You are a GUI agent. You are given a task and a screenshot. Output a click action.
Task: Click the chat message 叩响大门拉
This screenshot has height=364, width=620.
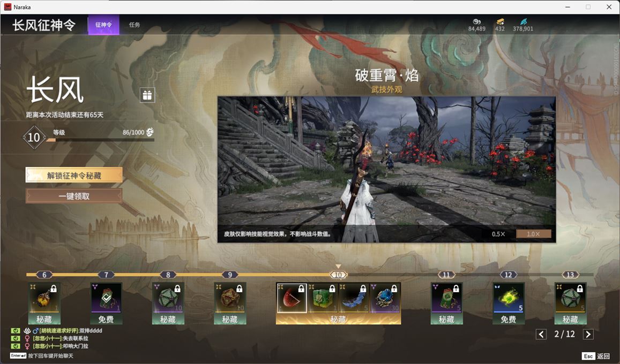(x=76, y=346)
